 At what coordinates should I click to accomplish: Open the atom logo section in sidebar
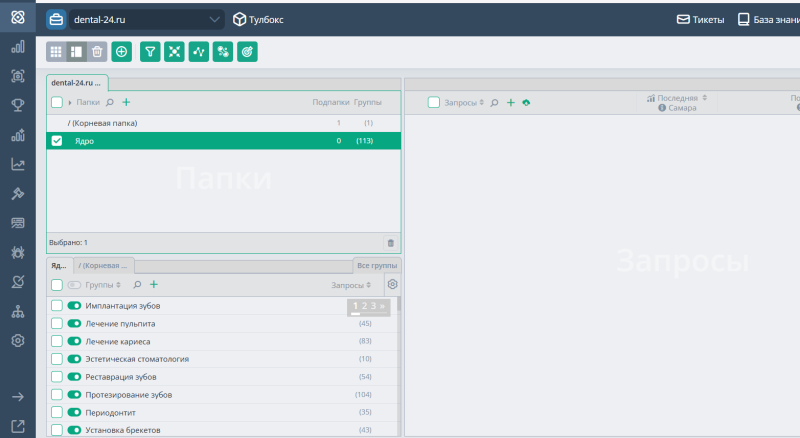tap(18, 17)
